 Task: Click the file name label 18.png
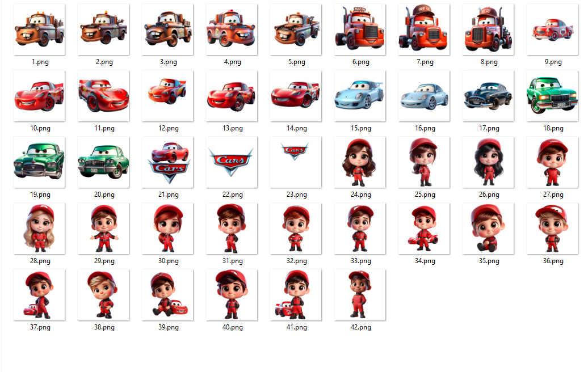553,128
